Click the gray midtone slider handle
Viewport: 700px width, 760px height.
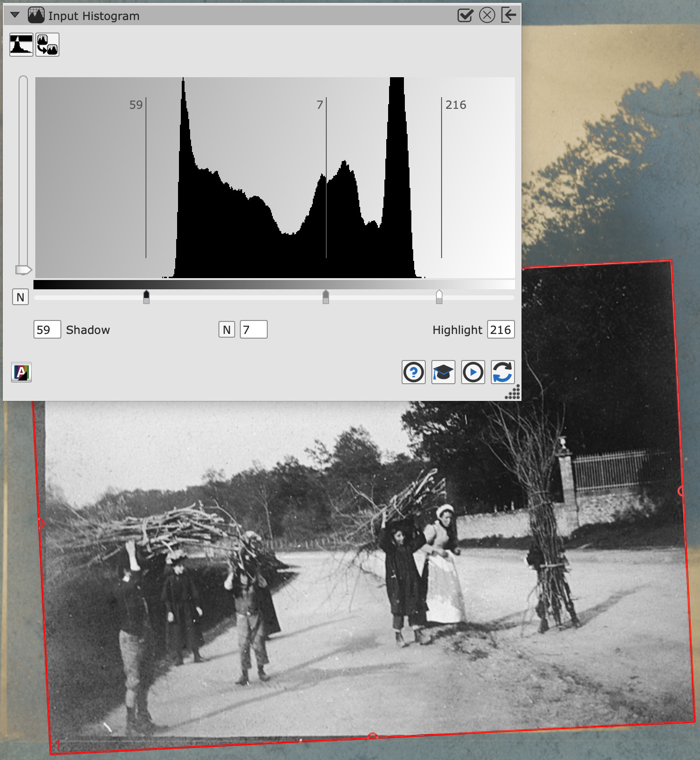[326, 297]
